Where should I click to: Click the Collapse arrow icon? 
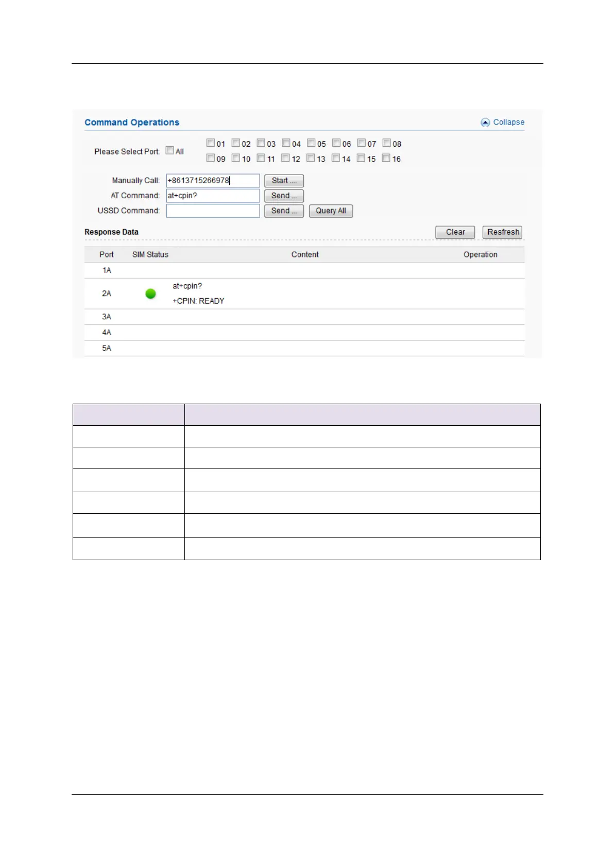485,123
